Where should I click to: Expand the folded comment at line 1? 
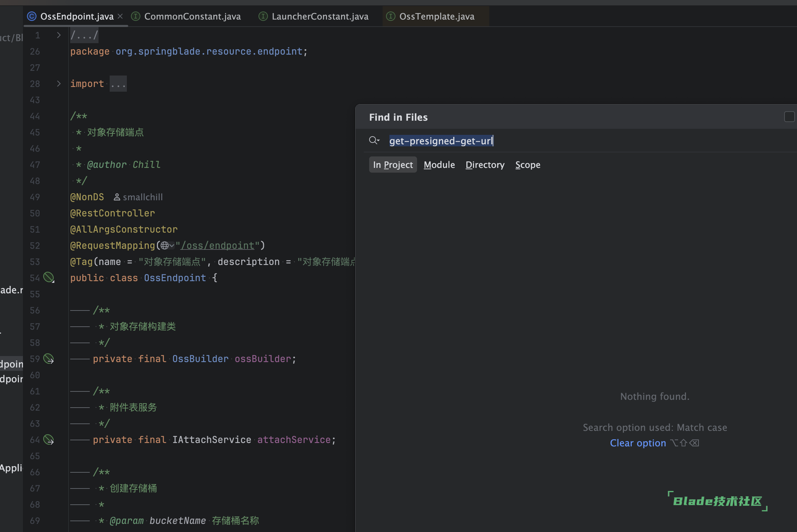59,35
